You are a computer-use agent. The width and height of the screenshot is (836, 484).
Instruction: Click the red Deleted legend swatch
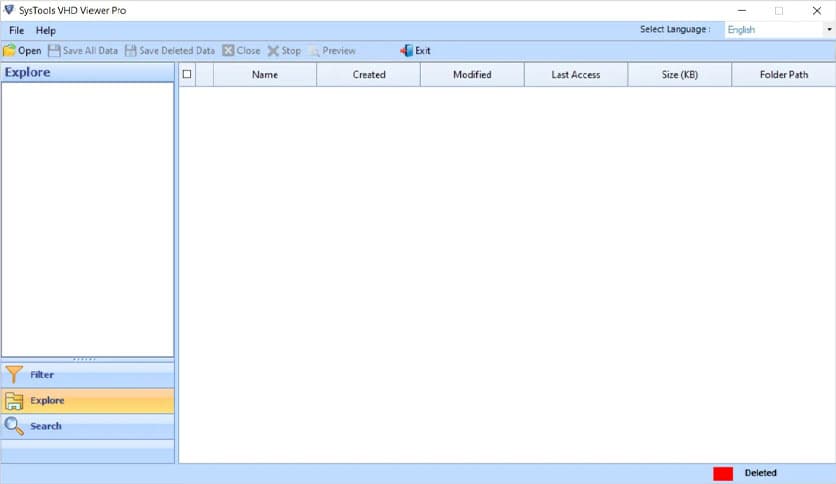723,473
